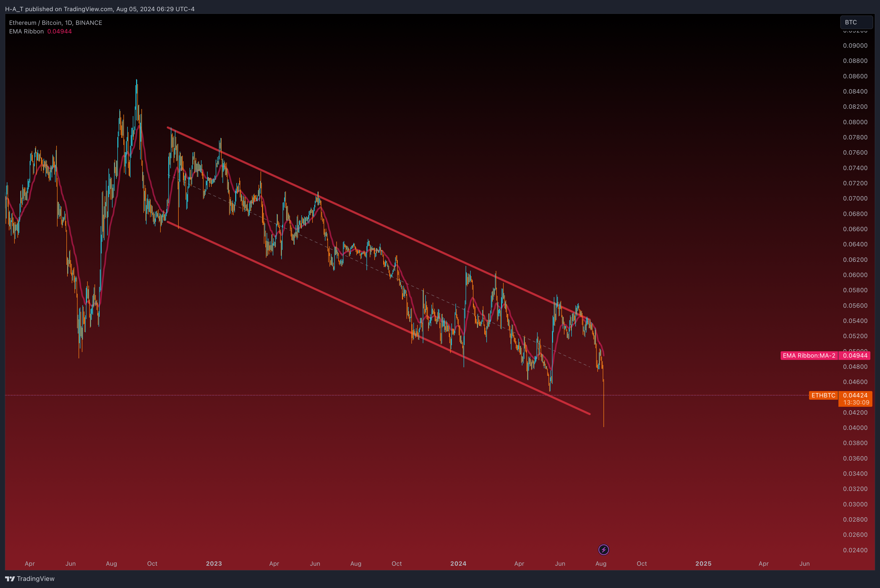
Task: Click the lightning event icon near Aug
Action: 603,550
